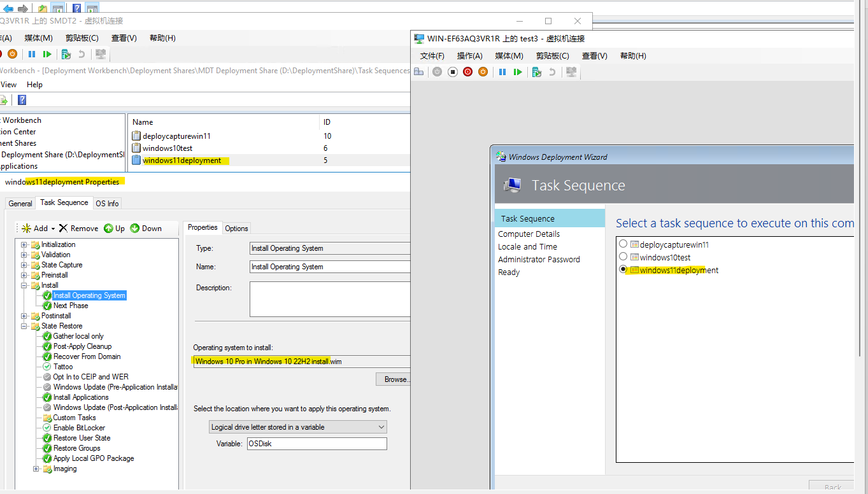
Task: Switch to the Options tab
Action: coord(236,228)
